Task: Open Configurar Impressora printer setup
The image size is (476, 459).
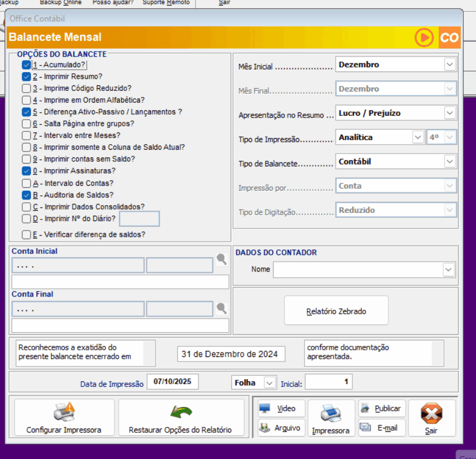Action: pos(64,419)
